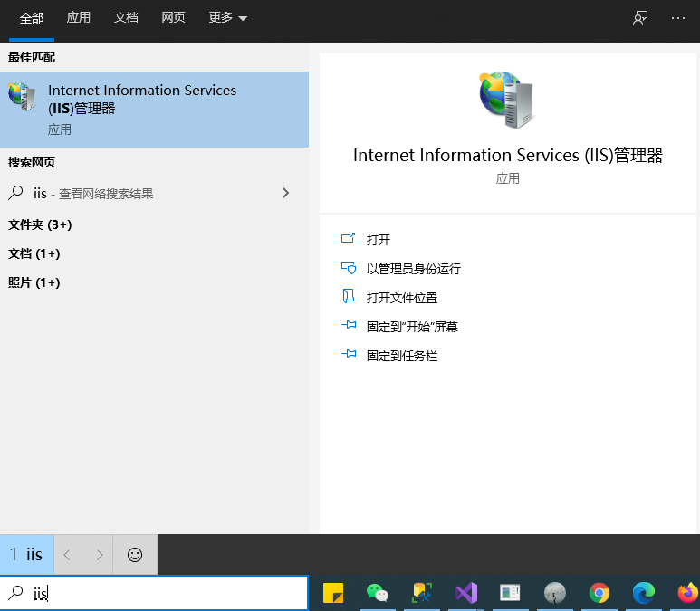
Task: Click the 打开 open icon
Action: (x=349, y=238)
